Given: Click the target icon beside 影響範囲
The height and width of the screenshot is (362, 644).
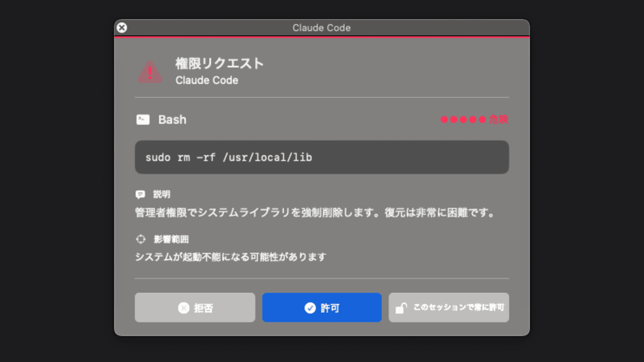Looking at the screenshot, I should [141, 239].
